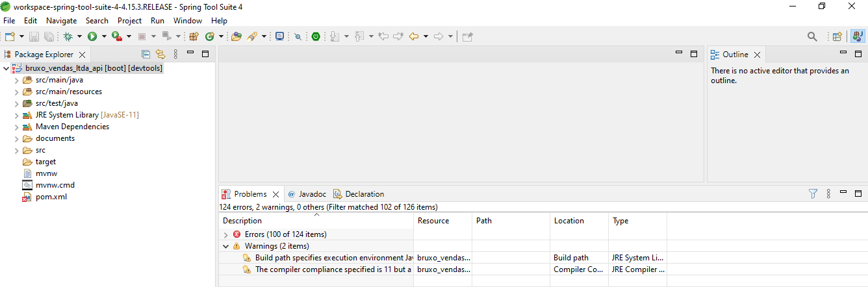Open Package Explorer view menu dots
868x287 pixels.
pyautogui.click(x=175, y=55)
